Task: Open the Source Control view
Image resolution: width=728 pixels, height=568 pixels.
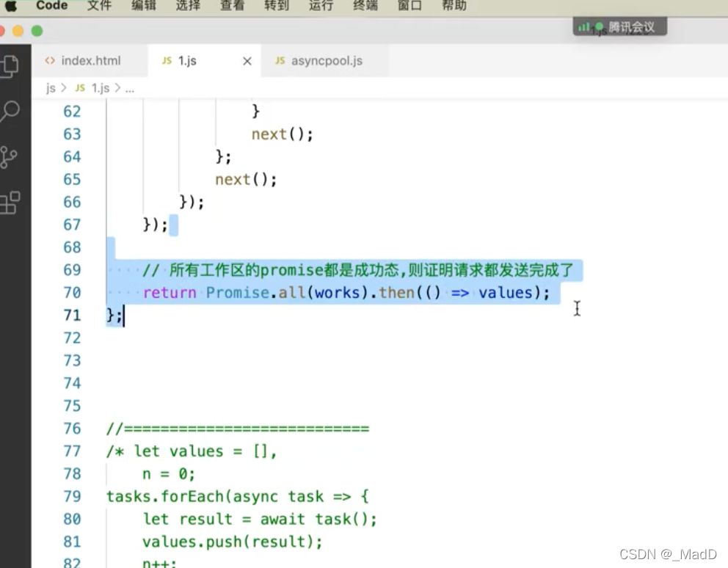Action: tap(8, 157)
